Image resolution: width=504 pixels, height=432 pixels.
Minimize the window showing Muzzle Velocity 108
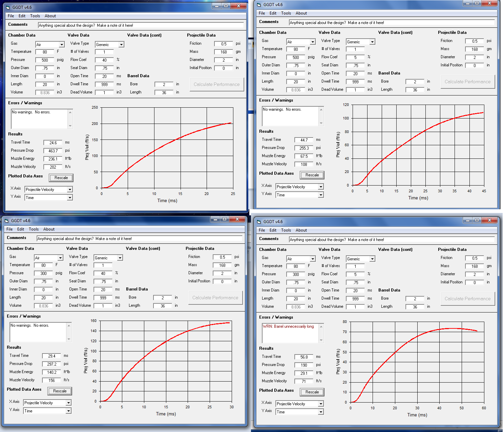(x=468, y=3)
